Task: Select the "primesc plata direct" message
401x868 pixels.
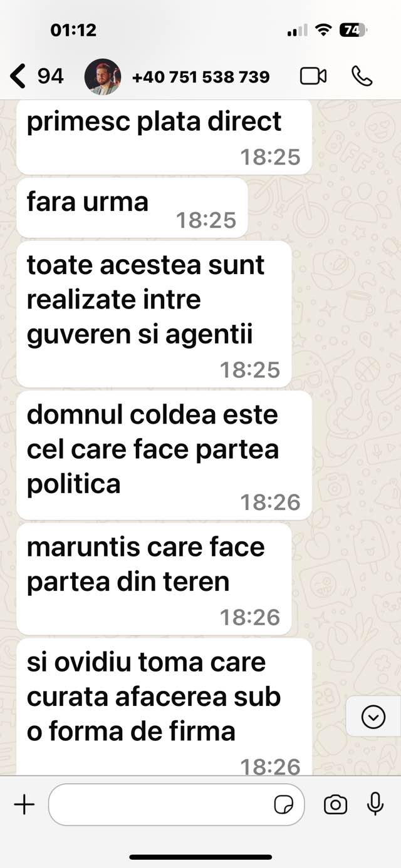Action: [164, 136]
